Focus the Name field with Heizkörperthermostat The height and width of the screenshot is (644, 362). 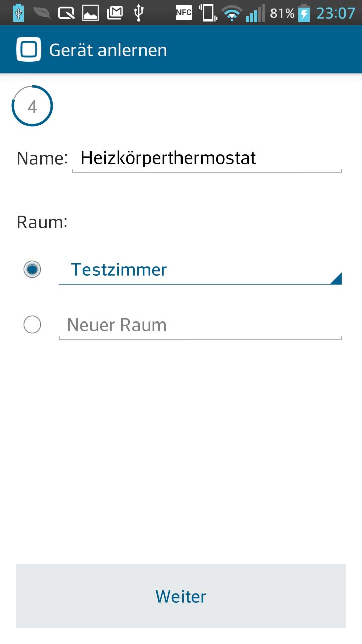coord(207,159)
